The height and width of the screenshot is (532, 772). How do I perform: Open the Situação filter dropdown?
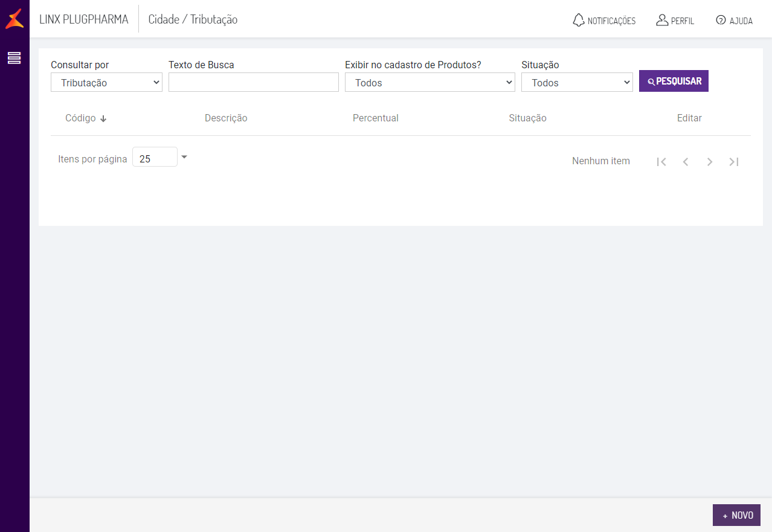pyautogui.click(x=577, y=83)
